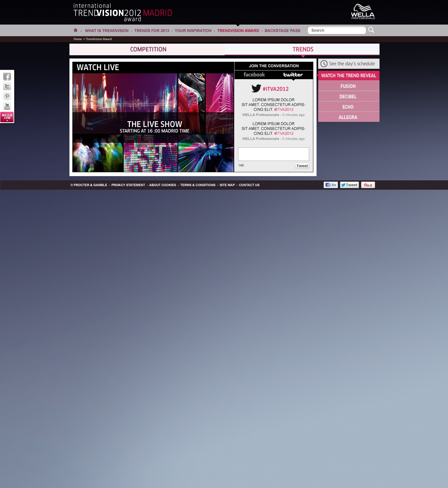Image resolution: width=448 pixels, height=488 pixels.
Task: Focus the Search input field
Action: (x=337, y=30)
